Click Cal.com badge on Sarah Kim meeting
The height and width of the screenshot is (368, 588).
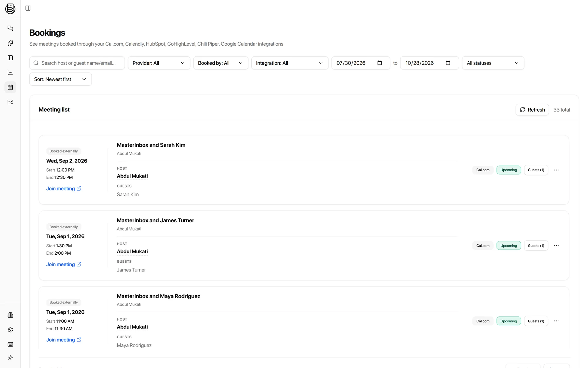tap(483, 170)
